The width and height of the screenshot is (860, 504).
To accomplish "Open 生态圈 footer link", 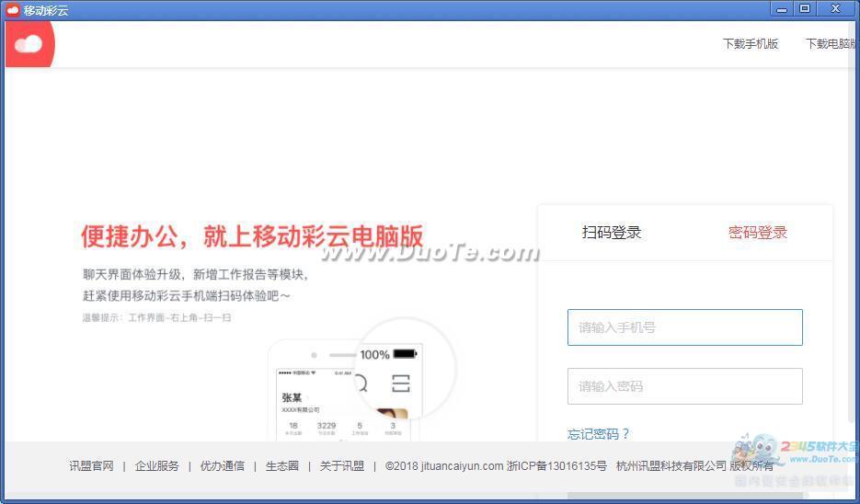I will (x=281, y=466).
